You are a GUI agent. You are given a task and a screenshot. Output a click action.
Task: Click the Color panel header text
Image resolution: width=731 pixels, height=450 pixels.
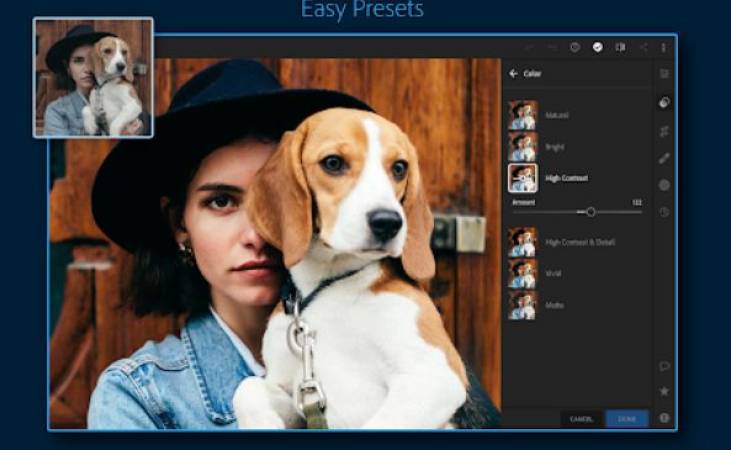click(532, 74)
